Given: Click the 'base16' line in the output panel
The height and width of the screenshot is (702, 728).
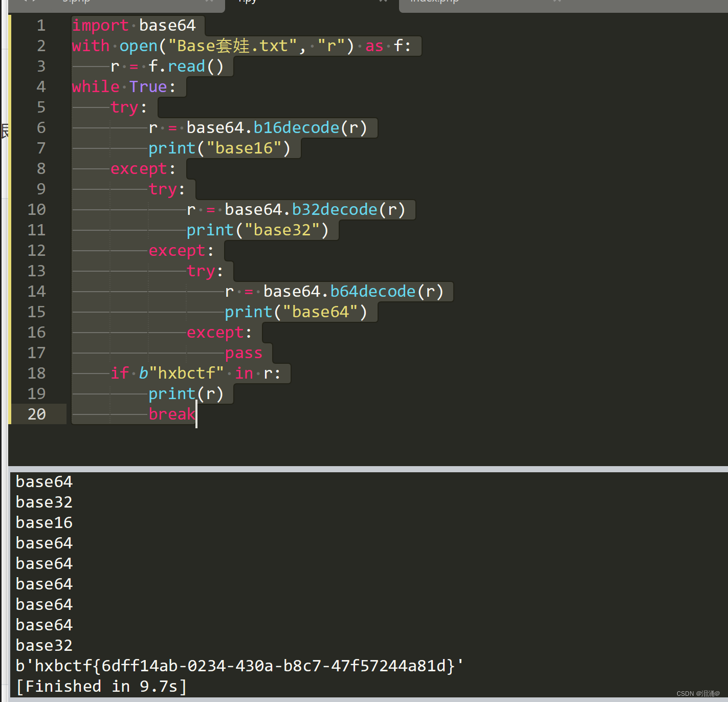Looking at the screenshot, I should [45, 523].
